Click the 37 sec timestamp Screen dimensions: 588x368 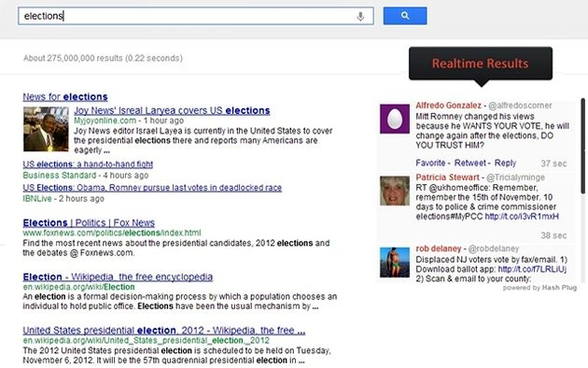(x=553, y=163)
